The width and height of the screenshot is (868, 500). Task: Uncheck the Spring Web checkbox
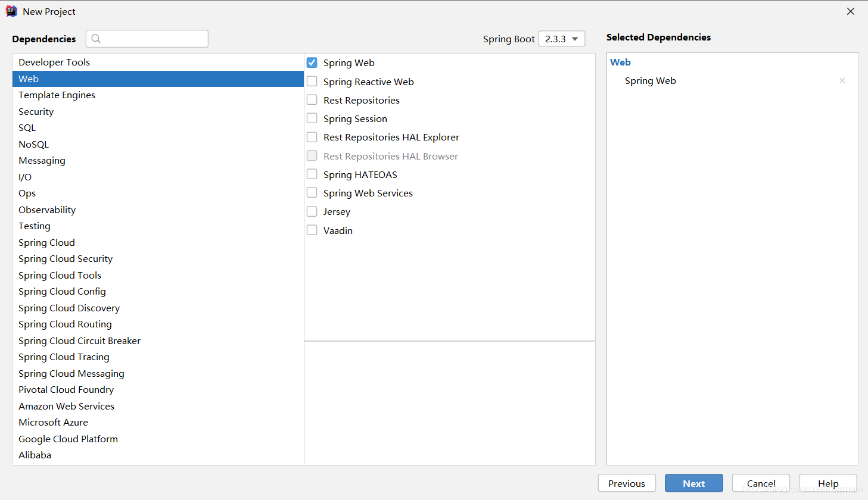tap(312, 62)
